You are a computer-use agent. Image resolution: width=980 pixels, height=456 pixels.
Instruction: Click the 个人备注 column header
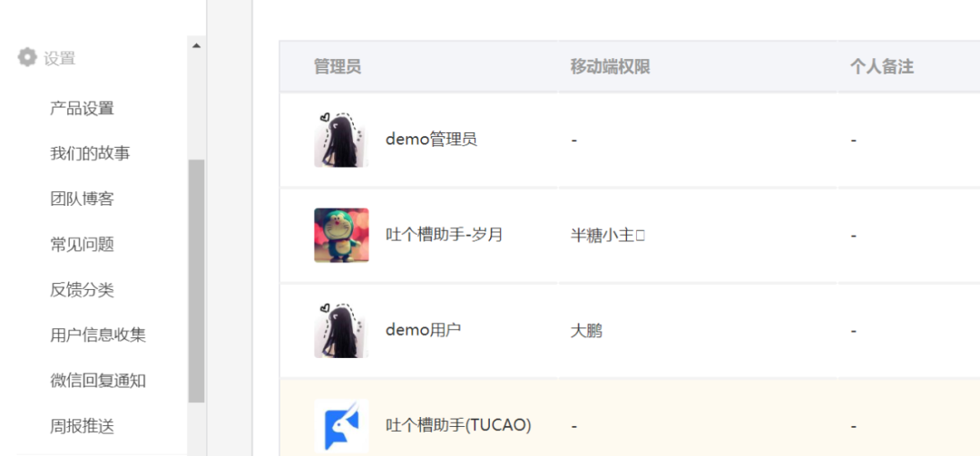tap(881, 67)
